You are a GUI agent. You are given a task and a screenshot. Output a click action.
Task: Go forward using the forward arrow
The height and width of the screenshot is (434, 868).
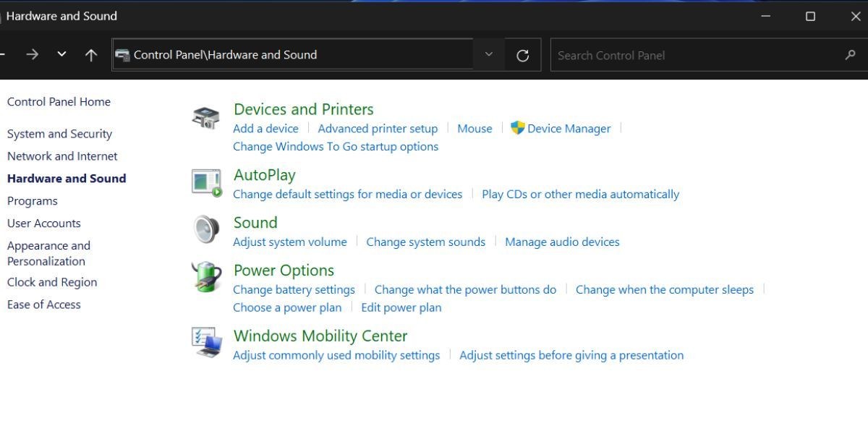(x=32, y=54)
